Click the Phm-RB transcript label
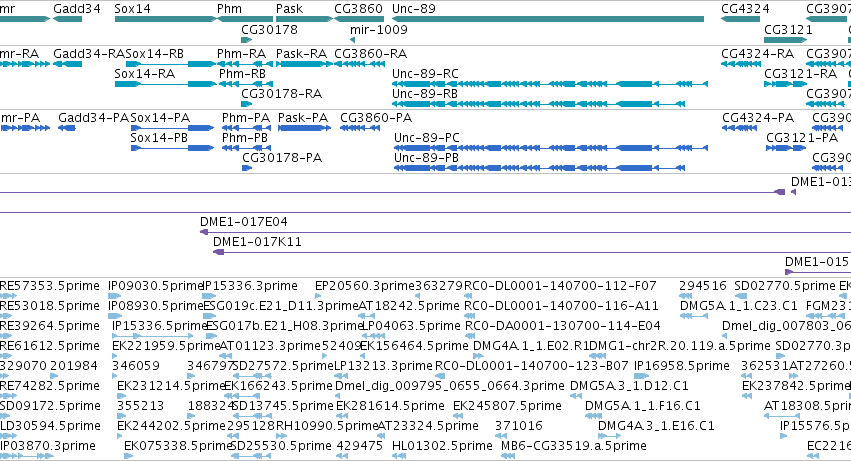 pos(243,73)
